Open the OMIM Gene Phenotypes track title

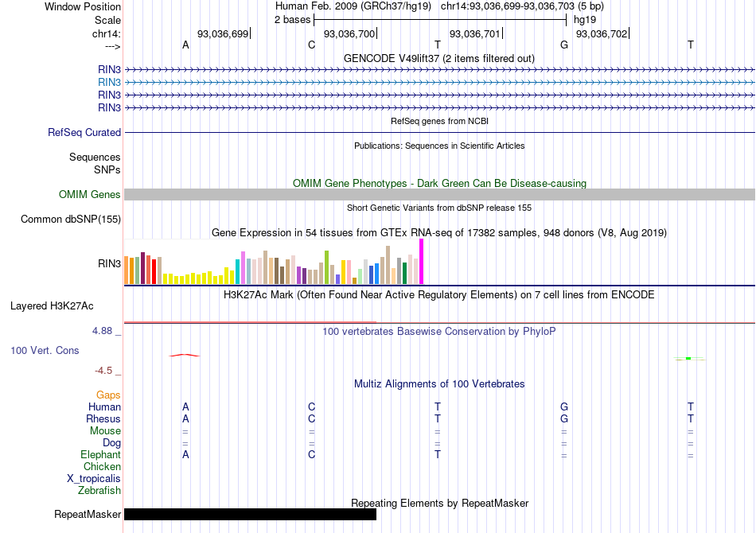[x=439, y=183]
